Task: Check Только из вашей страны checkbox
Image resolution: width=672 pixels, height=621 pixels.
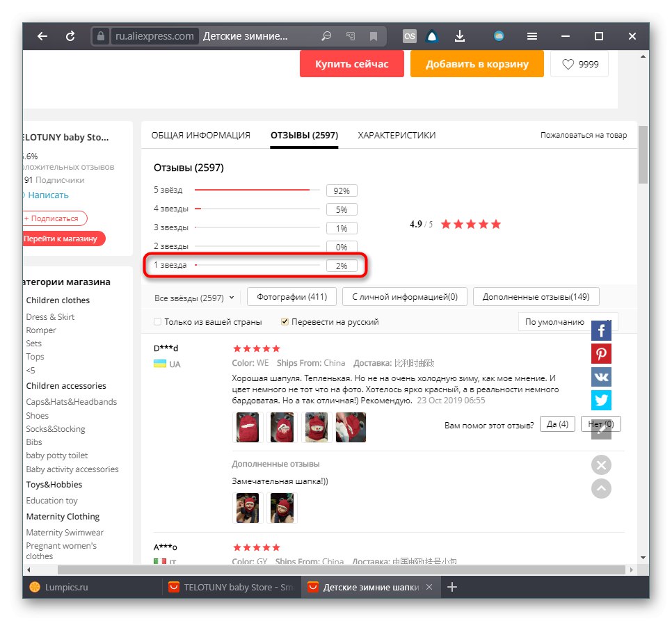Action: pyautogui.click(x=157, y=322)
